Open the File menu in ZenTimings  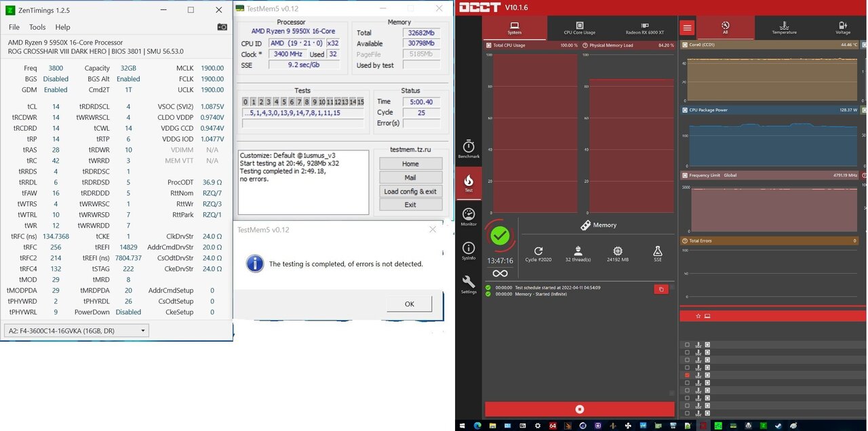click(14, 27)
